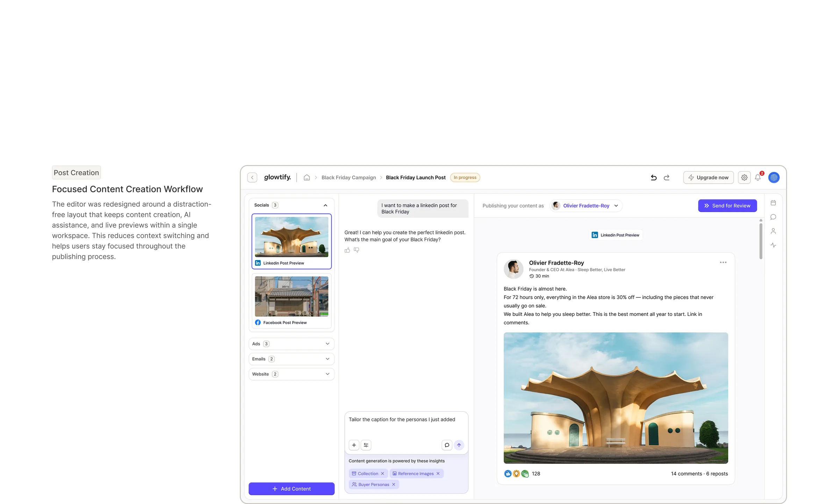Click the Send for Review button
This screenshot has height=504, width=839.
pos(727,206)
